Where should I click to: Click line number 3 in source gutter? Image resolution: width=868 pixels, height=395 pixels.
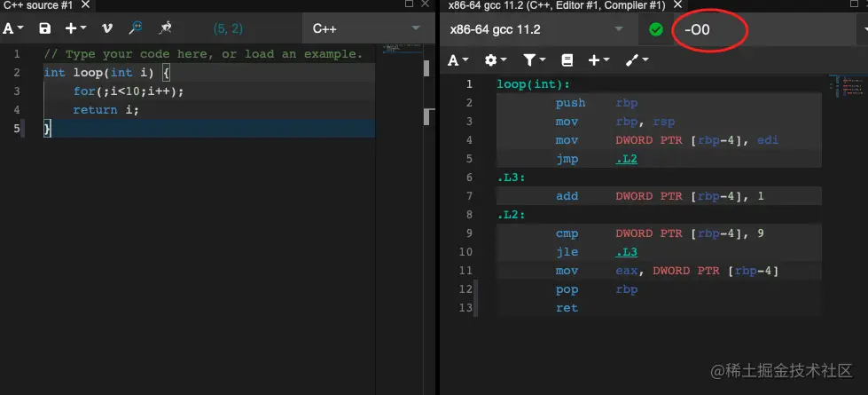tap(17, 91)
